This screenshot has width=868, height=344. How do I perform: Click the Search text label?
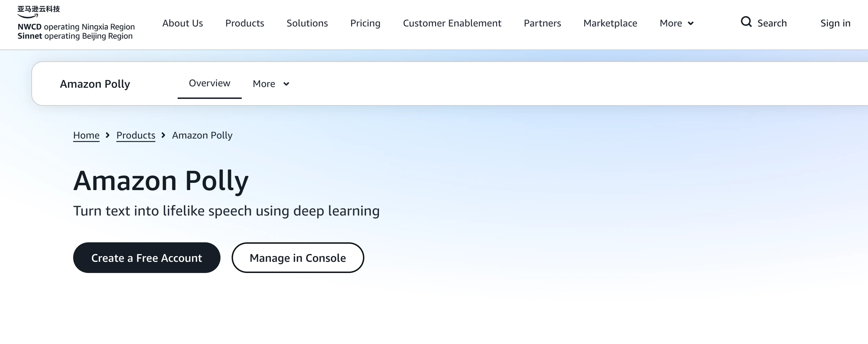coord(772,23)
